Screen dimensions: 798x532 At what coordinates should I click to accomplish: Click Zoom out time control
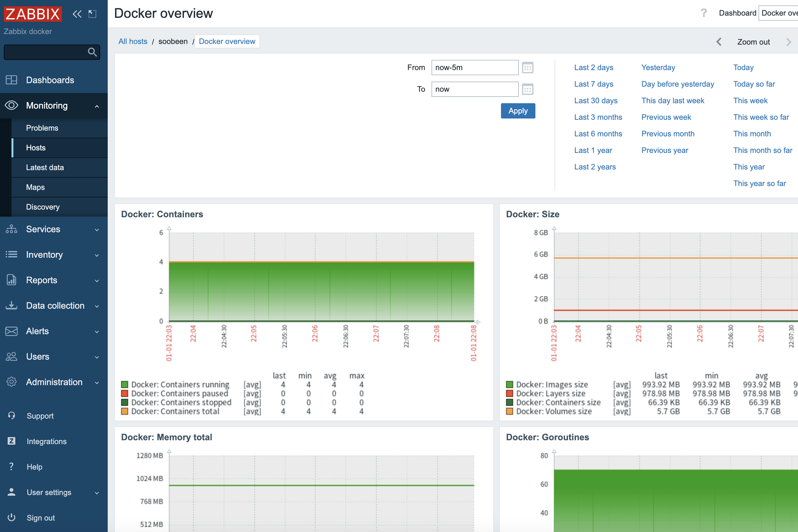coord(753,42)
